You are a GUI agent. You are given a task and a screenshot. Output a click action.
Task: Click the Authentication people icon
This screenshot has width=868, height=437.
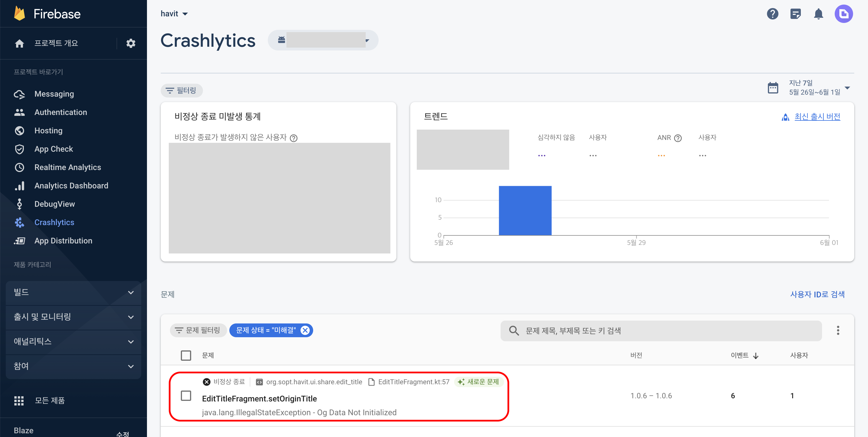(x=20, y=112)
